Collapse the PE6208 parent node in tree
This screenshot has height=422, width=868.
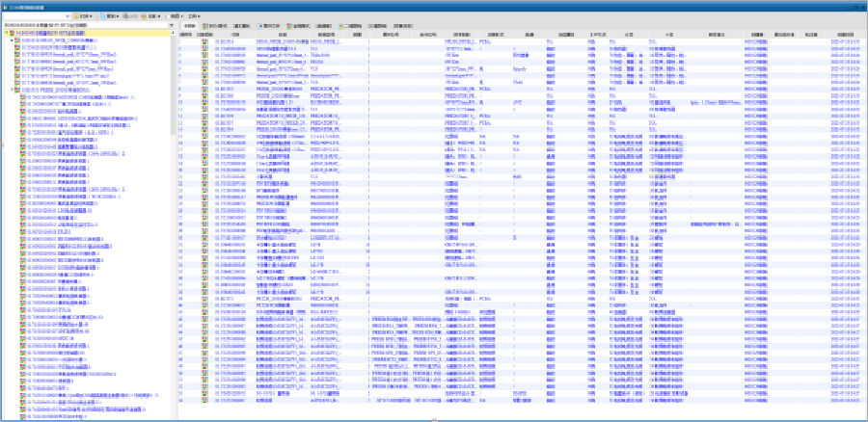[x=12, y=90]
